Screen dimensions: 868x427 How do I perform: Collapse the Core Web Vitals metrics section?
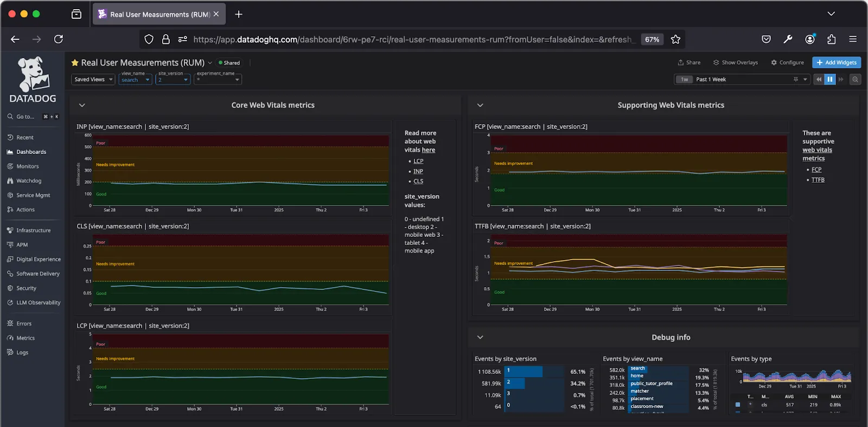82,105
